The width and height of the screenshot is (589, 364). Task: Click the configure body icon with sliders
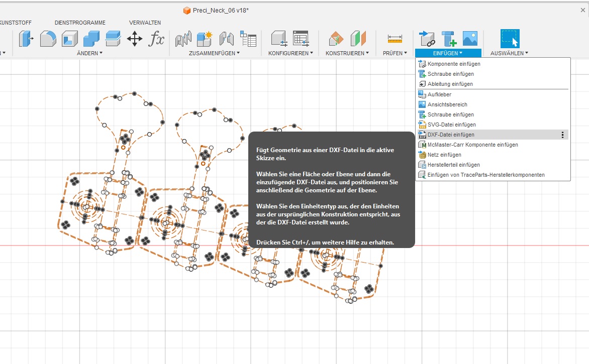279,39
